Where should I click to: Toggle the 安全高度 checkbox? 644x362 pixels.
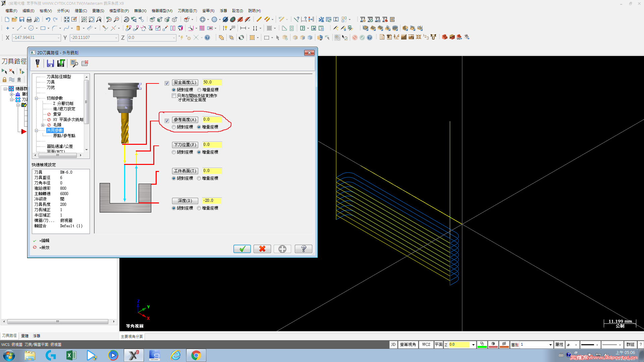(x=167, y=83)
